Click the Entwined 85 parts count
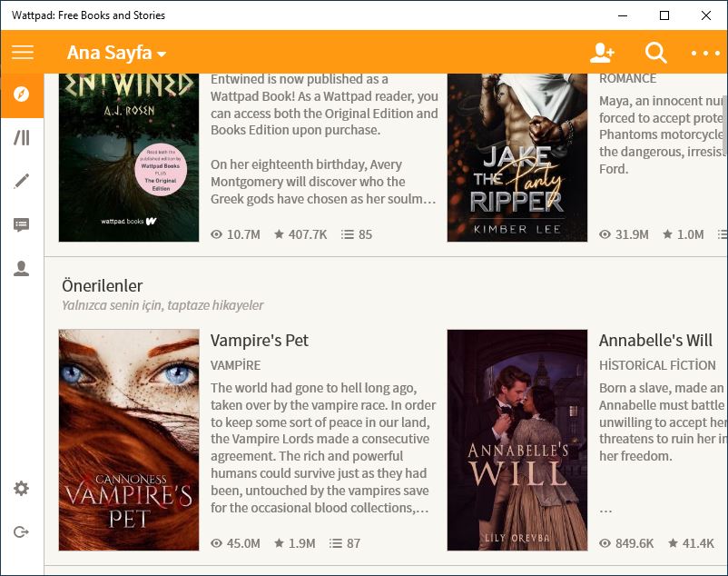 click(x=357, y=234)
